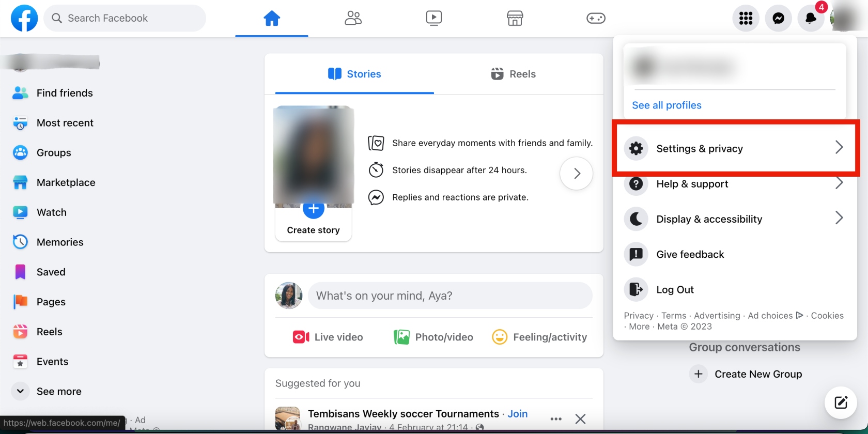The height and width of the screenshot is (434, 868).
Task: Open Ad choices footer link
Action: coord(775,316)
